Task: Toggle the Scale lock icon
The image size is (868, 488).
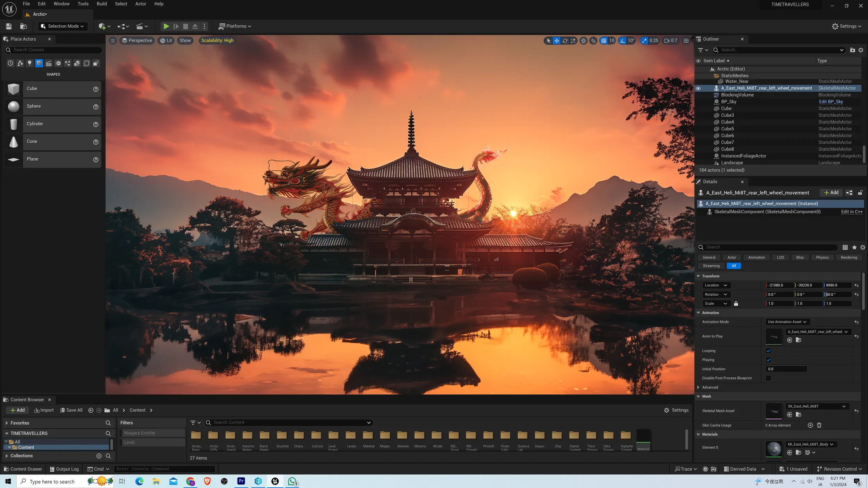Action: 736,304
